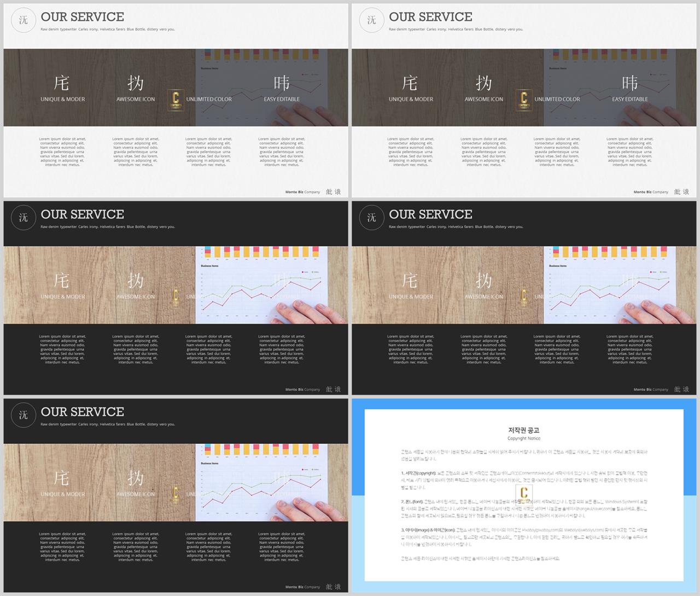Click the circular logo icon in the top-right white slide
This screenshot has height=596, width=700.
[x=372, y=20]
